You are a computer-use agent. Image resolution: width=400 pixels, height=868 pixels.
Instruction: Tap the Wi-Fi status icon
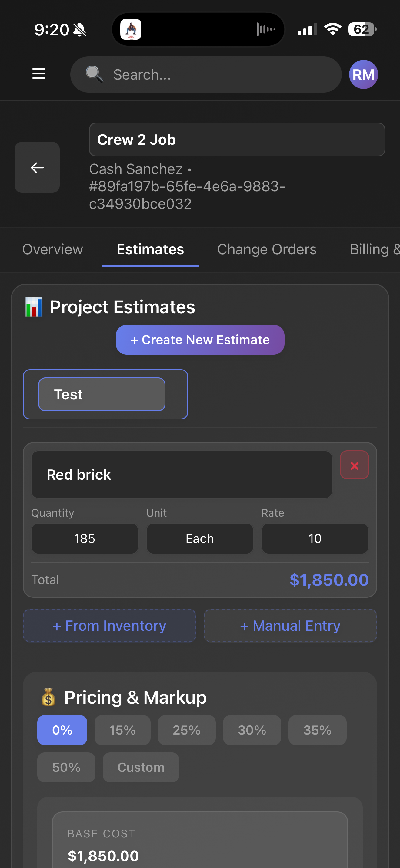click(332, 30)
